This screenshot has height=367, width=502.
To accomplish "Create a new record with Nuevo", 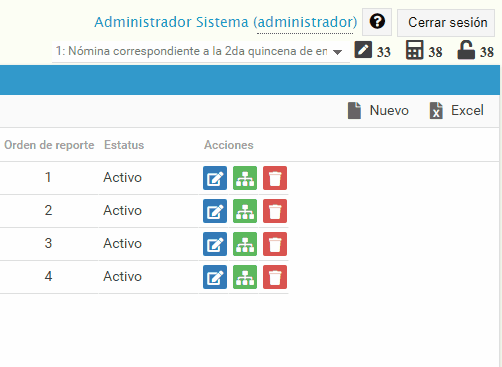I will (x=378, y=110).
